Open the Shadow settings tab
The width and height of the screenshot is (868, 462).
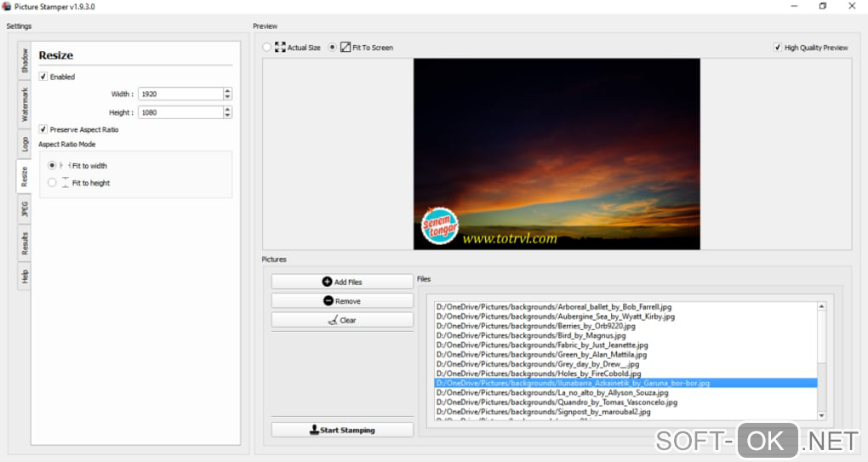pos(25,61)
